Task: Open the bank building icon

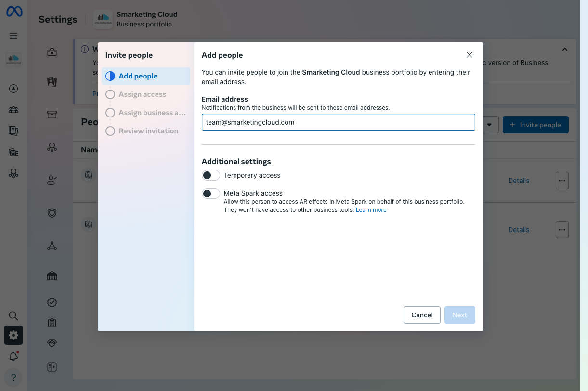Action: 52,276
